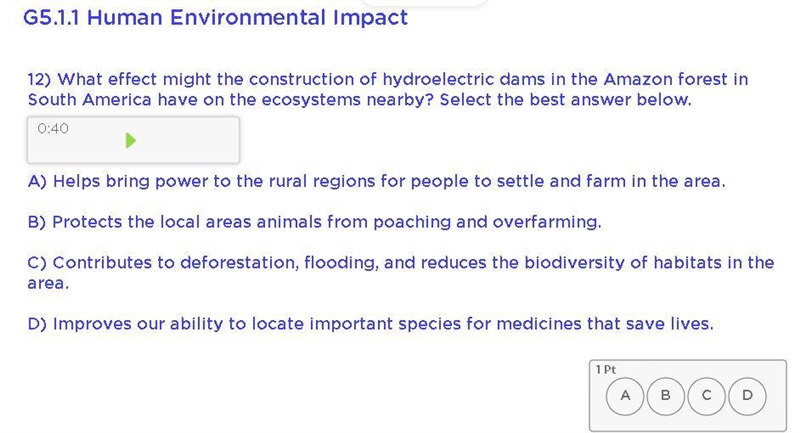800x433 pixels.
Task: Click answer text about protecting animals from poaching
Action: tap(315, 222)
